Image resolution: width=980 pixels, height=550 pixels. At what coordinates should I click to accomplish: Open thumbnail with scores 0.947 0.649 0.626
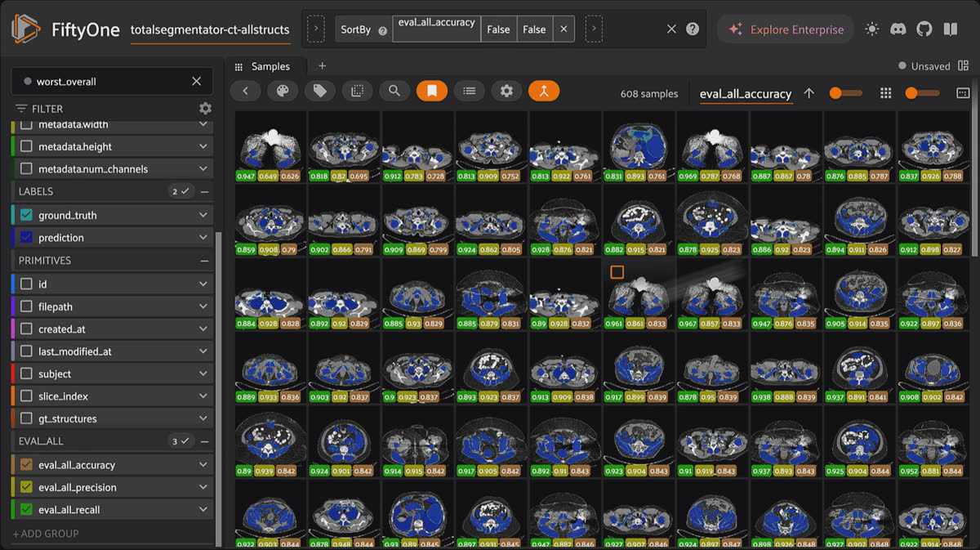pos(270,146)
